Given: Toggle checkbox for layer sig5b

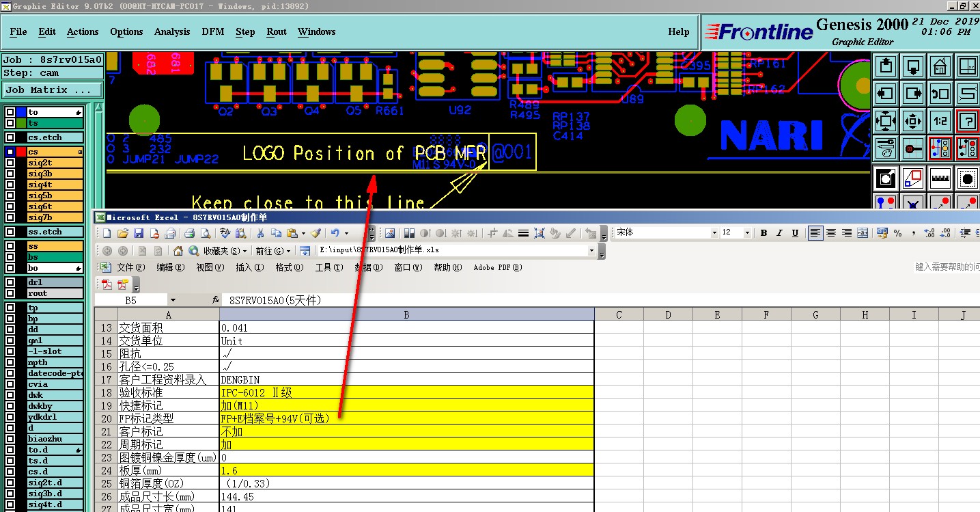Looking at the screenshot, I should pos(10,196).
